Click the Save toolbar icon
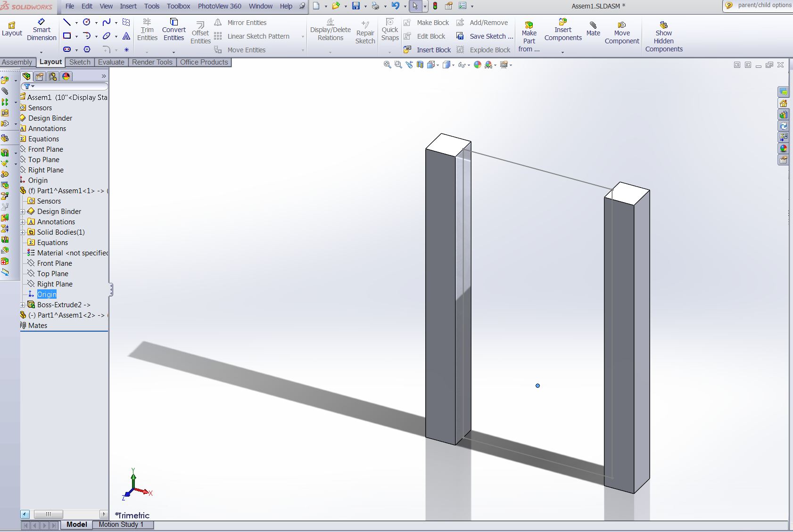This screenshot has height=532, width=793. tap(356, 6)
